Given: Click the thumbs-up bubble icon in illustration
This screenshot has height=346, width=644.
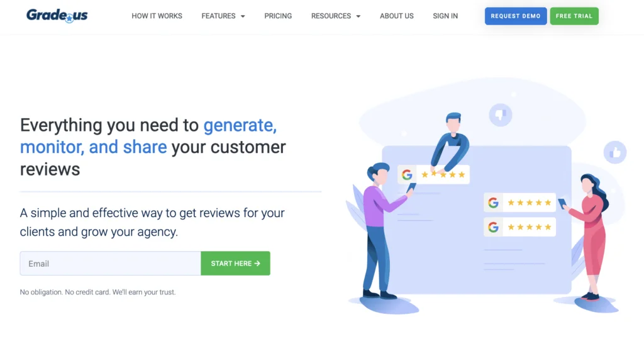Looking at the screenshot, I should pyautogui.click(x=615, y=152).
